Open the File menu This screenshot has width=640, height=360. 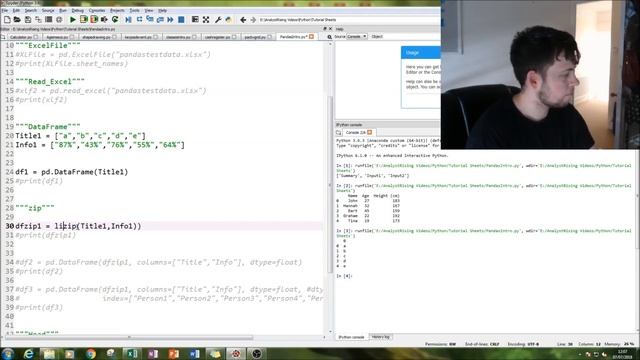pyautogui.click(x=4, y=10)
